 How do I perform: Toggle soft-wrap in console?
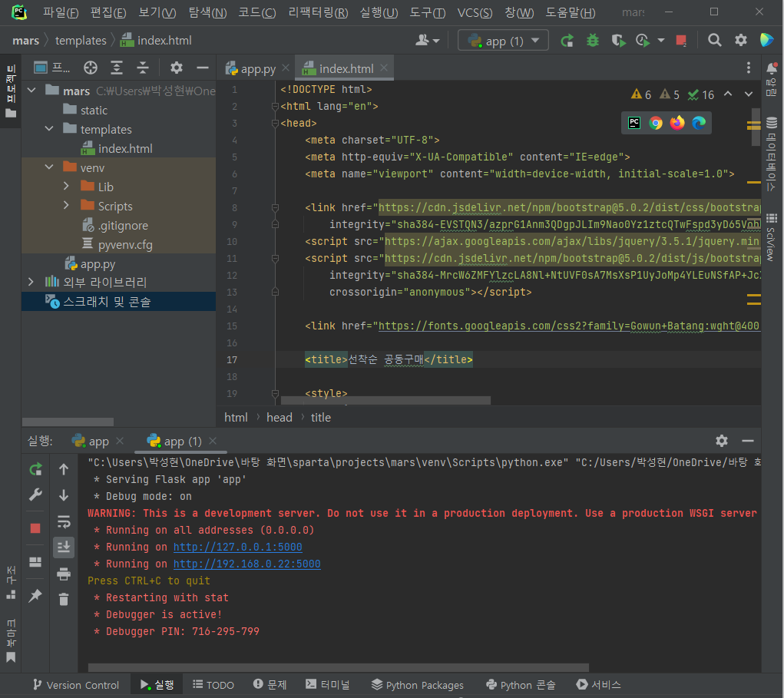pyautogui.click(x=64, y=521)
